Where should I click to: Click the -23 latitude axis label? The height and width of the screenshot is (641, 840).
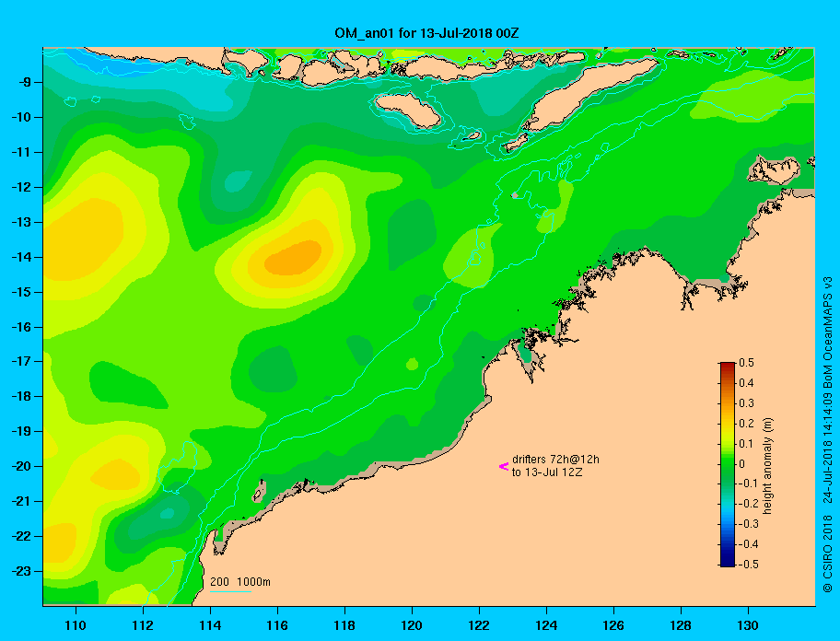coord(21,571)
